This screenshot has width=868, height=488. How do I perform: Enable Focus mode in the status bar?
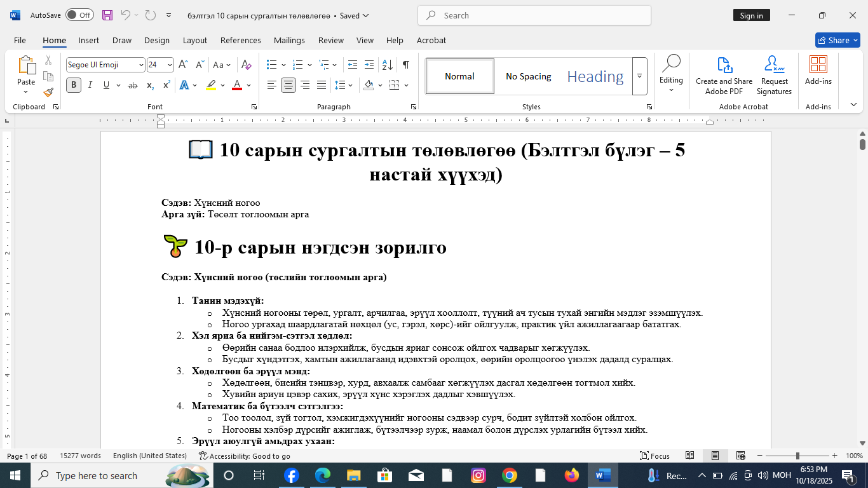point(661,456)
